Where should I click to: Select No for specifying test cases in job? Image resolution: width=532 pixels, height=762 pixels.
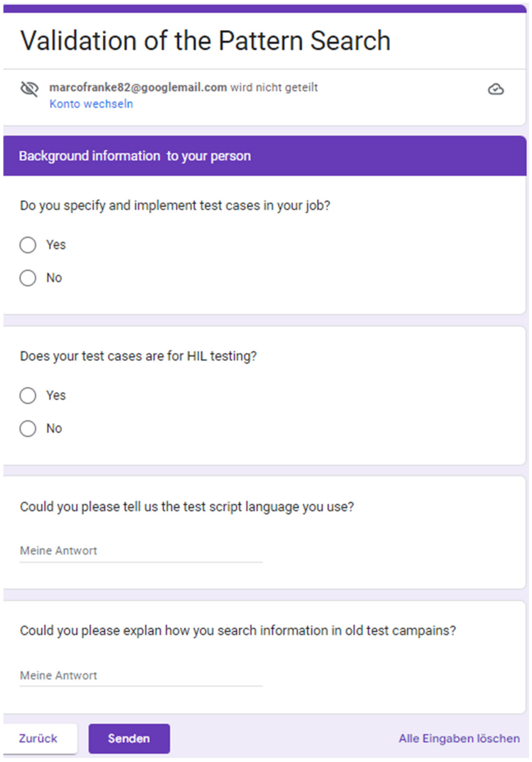click(28, 278)
